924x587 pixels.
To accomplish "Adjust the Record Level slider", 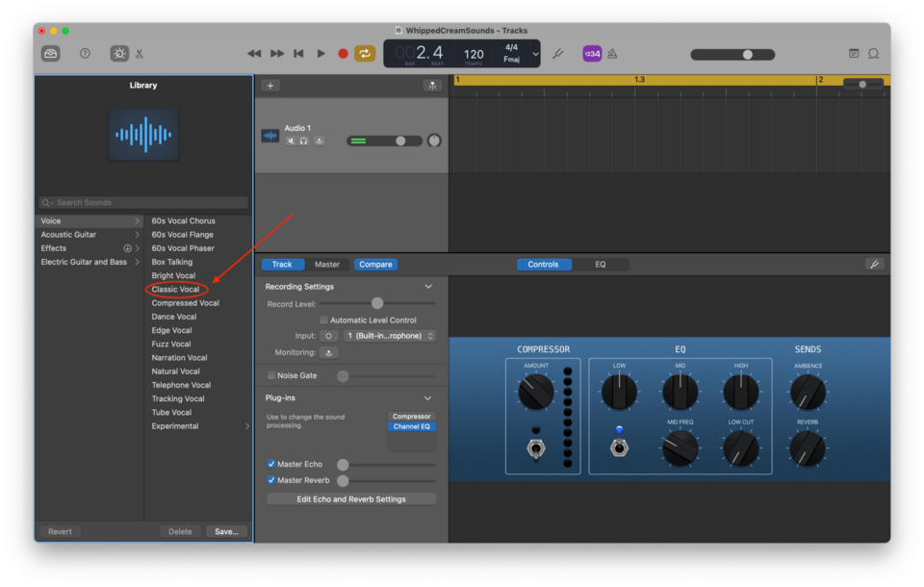I will 377,303.
